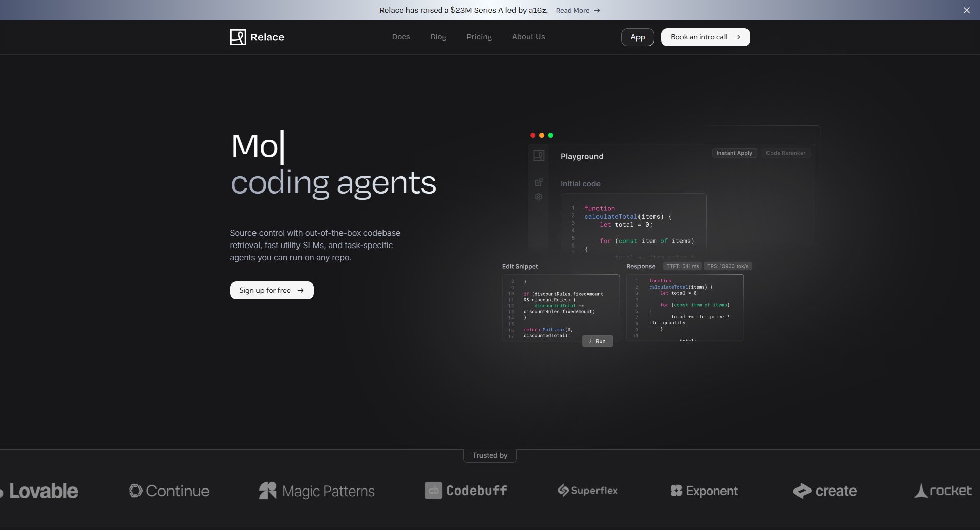Click the Relace icon atop the Playground sidebar
Viewport: 980px width, 530px height.
pos(538,156)
